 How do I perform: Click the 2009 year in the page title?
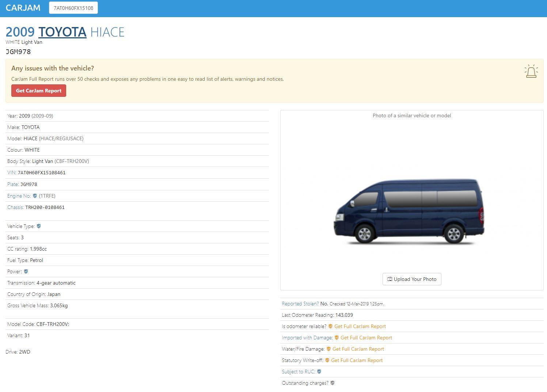coord(20,32)
